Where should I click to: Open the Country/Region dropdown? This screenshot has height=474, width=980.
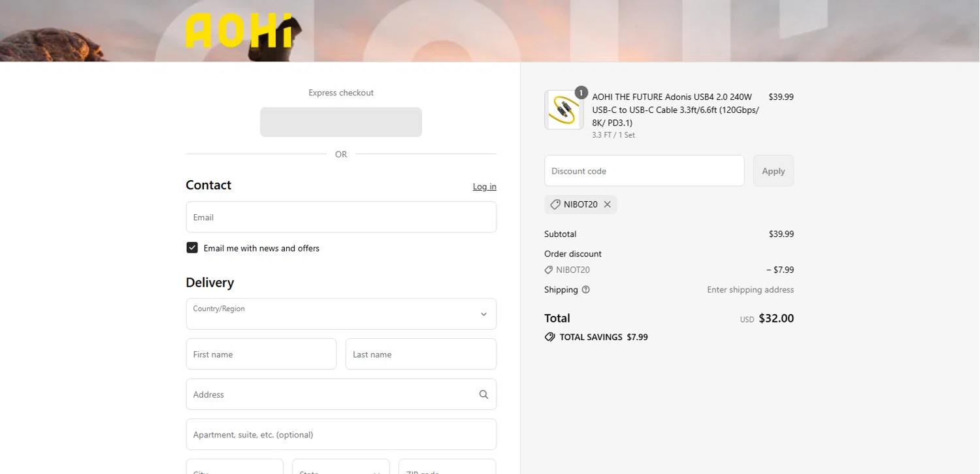coord(341,314)
